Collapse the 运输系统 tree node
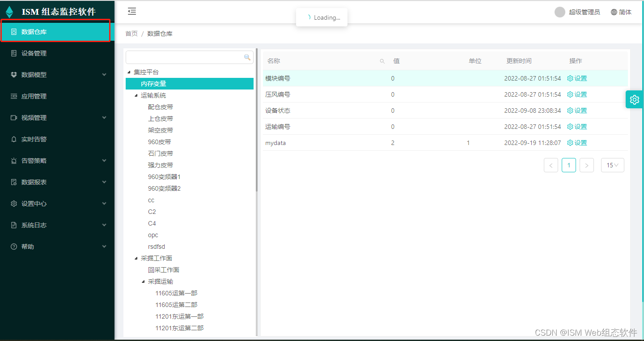 pos(136,95)
